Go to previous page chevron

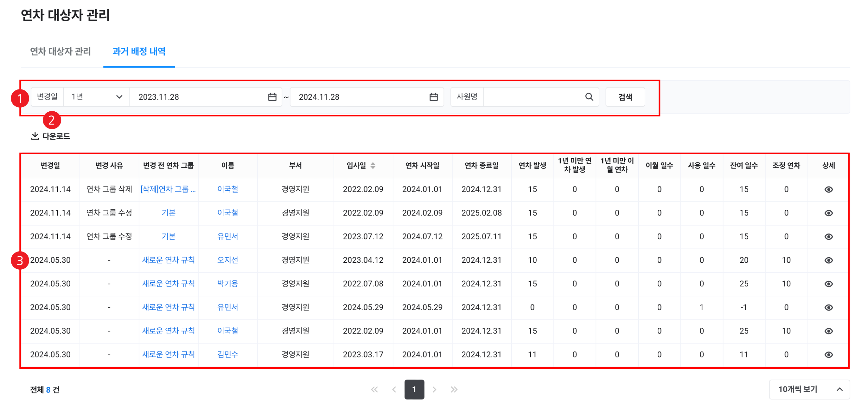pyautogui.click(x=394, y=390)
